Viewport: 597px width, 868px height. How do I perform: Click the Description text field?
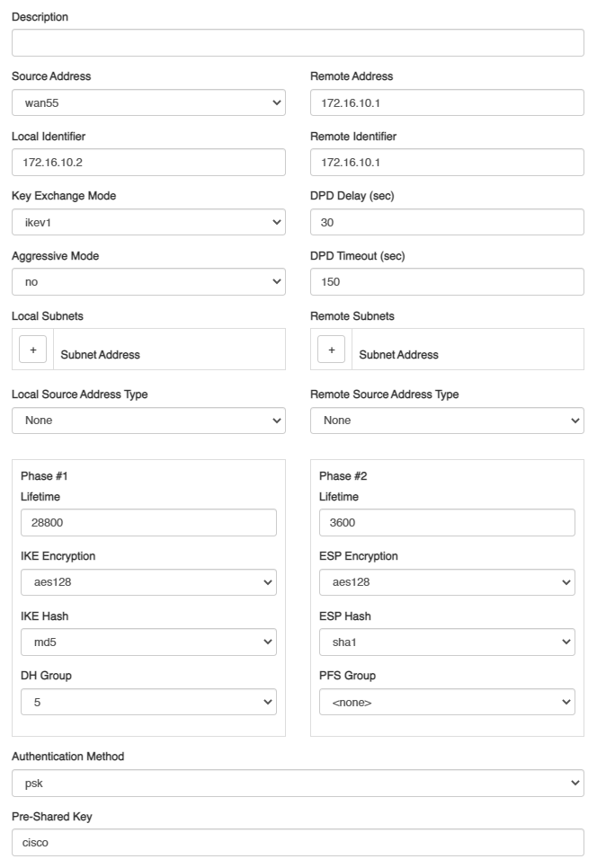(x=298, y=43)
